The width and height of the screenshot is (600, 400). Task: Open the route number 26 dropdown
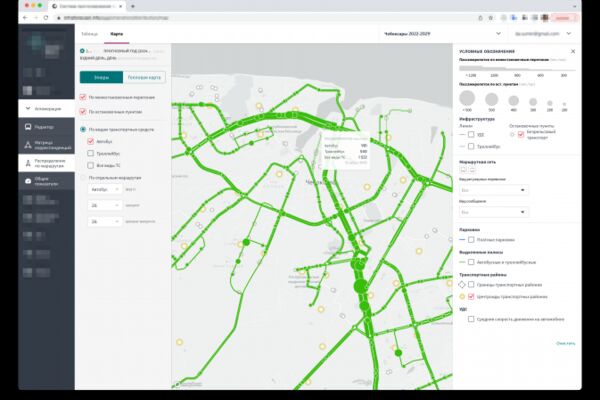105,206
